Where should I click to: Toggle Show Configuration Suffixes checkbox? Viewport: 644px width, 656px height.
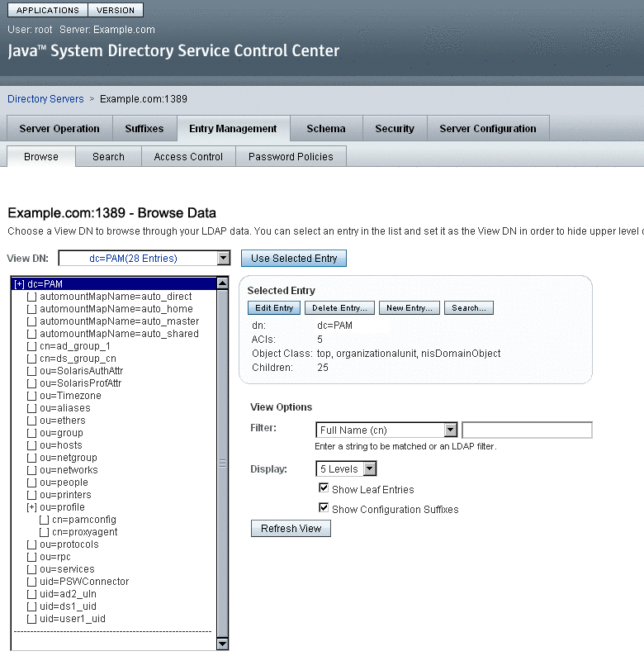[x=324, y=507]
